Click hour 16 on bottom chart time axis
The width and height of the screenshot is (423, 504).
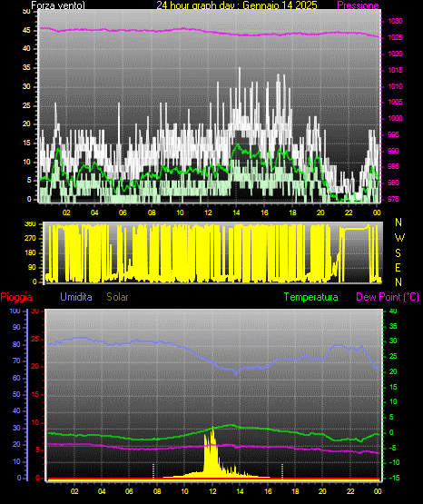[268, 491]
